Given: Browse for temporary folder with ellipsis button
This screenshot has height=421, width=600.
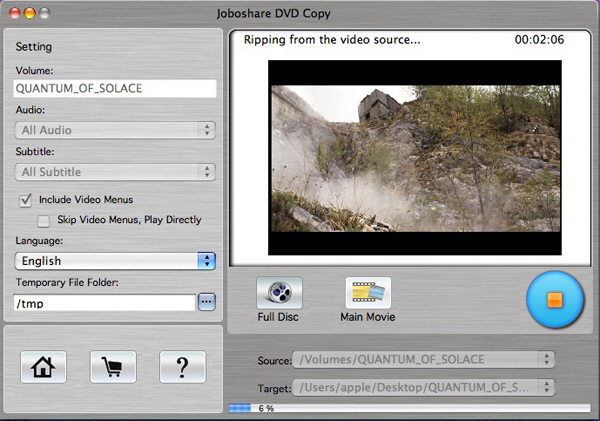Looking at the screenshot, I should (x=207, y=302).
